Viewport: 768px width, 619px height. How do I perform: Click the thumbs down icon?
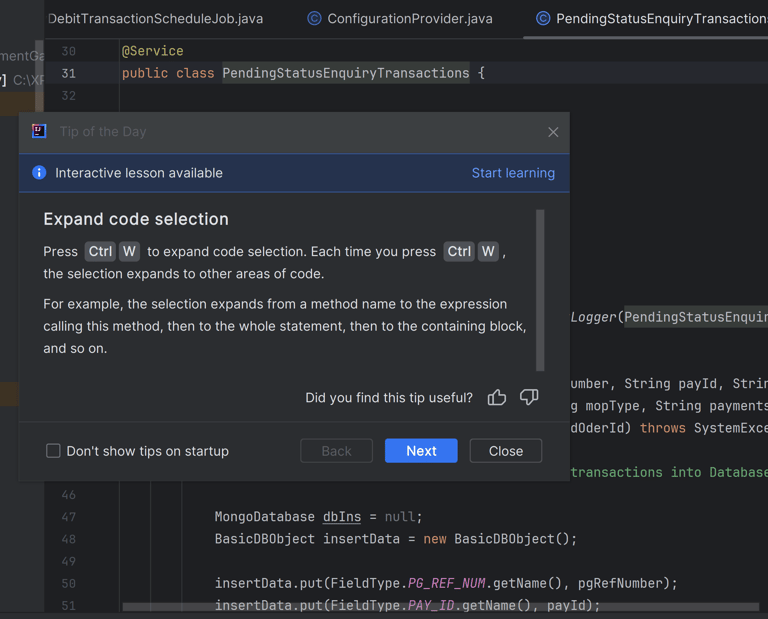tap(529, 398)
